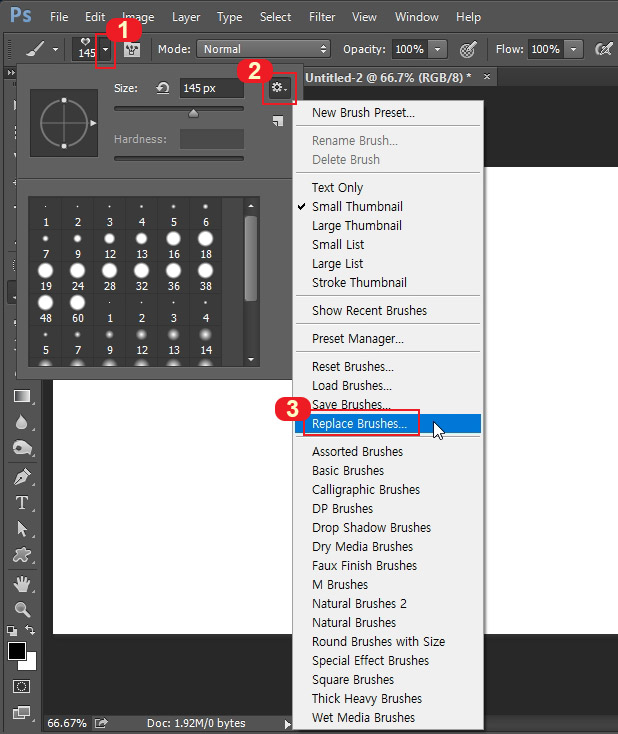This screenshot has width=618, height=734.
Task: Click the status bar share icon
Action: (x=101, y=723)
